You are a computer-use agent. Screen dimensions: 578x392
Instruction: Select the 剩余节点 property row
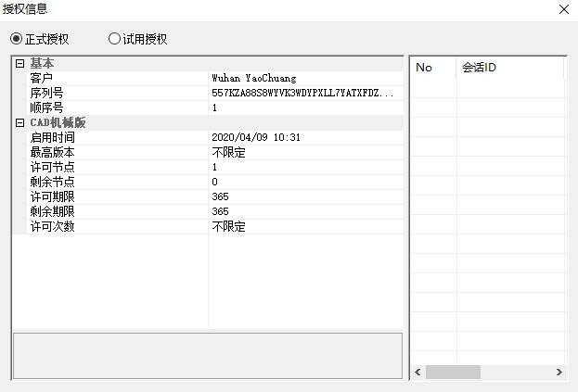[52, 182]
